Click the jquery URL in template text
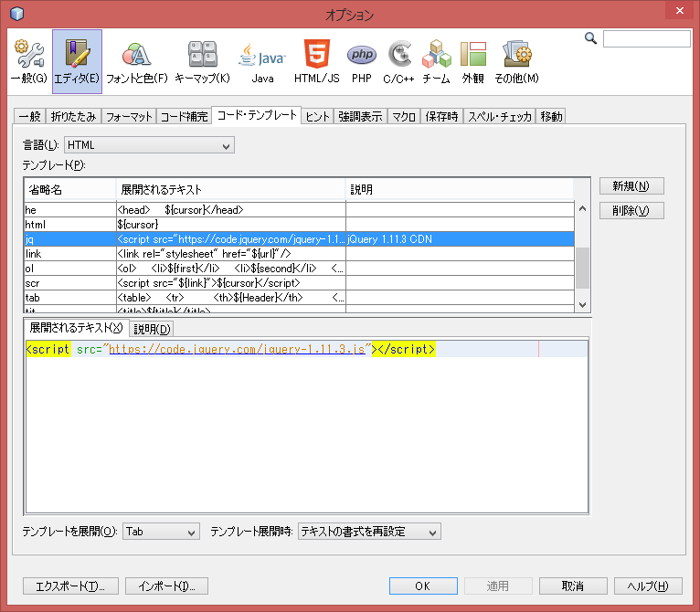The height and width of the screenshot is (612, 700). (x=237, y=349)
